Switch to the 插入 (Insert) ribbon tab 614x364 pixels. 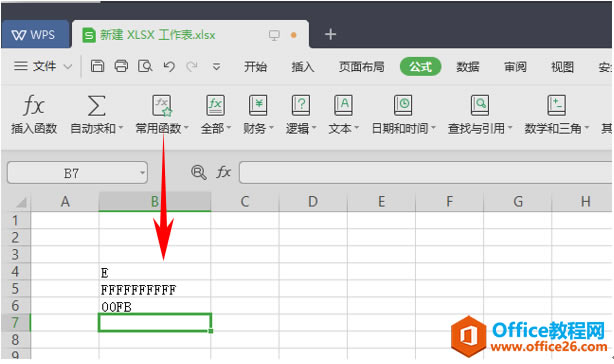302,67
